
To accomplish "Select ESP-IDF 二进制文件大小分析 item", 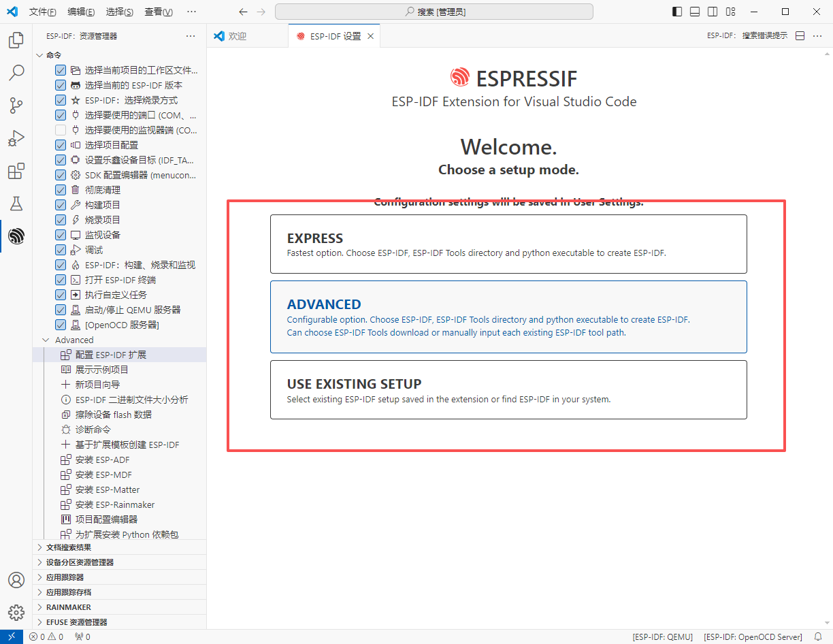I will coord(119,400).
